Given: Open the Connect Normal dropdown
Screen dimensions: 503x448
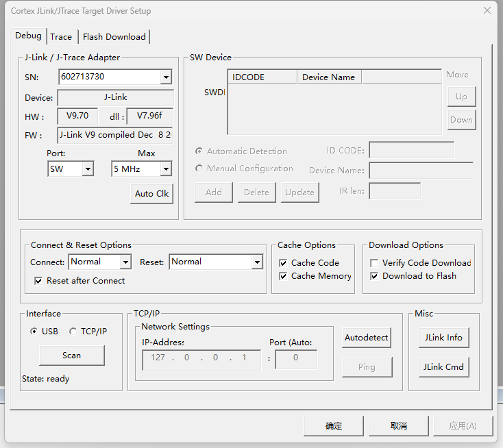Looking at the screenshot, I should [125, 262].
